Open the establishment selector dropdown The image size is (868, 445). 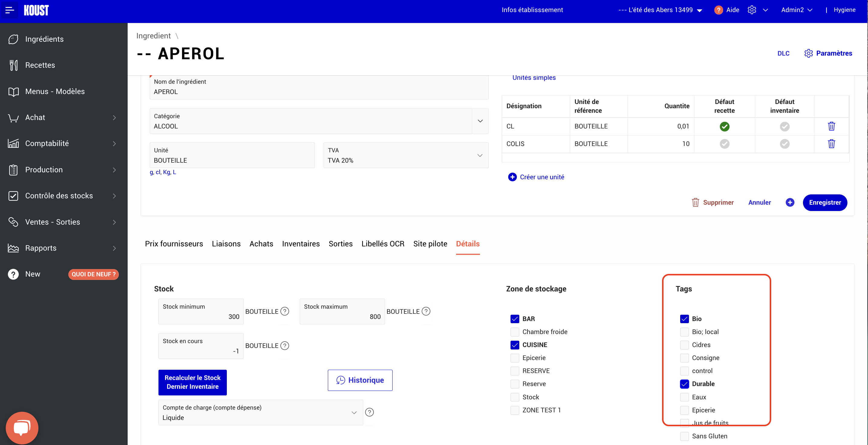[660, 10]
